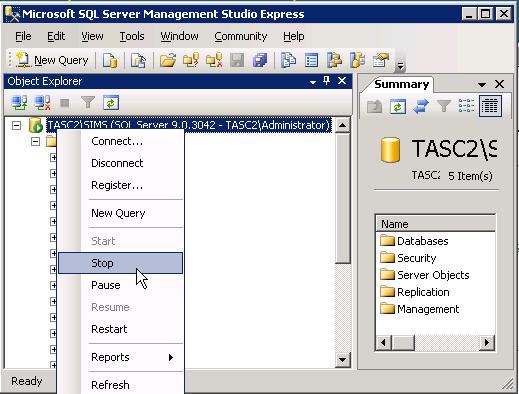Select Databases folder in Summary list

point(414,241)
